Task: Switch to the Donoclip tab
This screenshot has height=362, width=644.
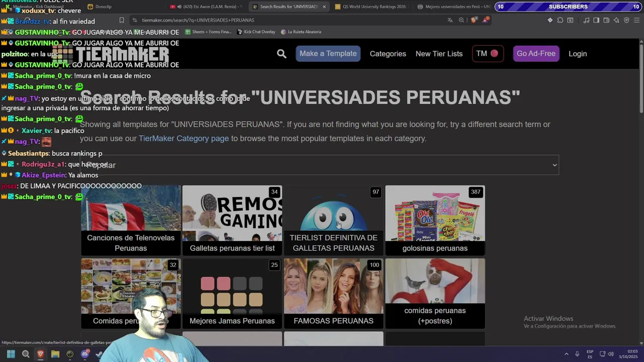Action: [123, 7]
